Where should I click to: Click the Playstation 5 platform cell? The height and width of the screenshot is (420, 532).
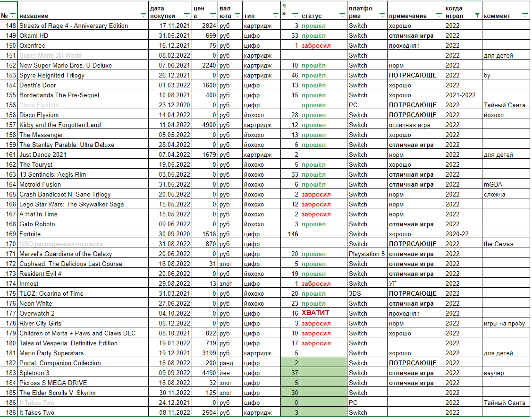pos(367,254)
